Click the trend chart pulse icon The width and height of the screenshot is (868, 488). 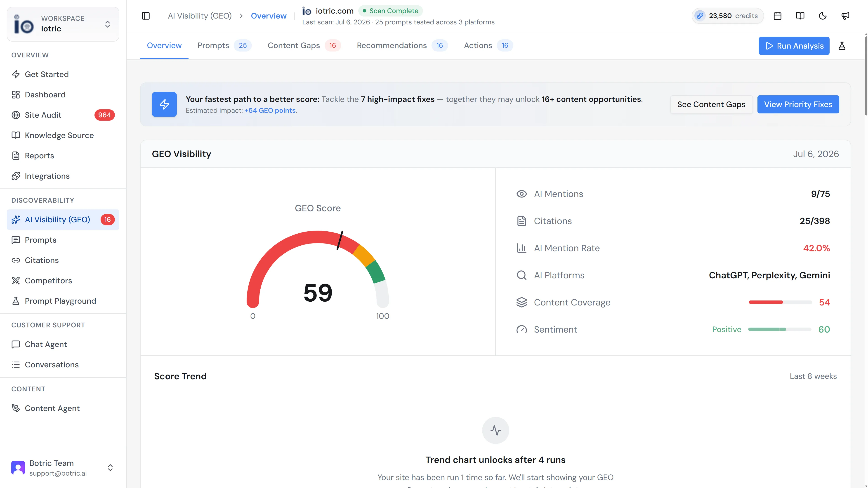point(496,430)
